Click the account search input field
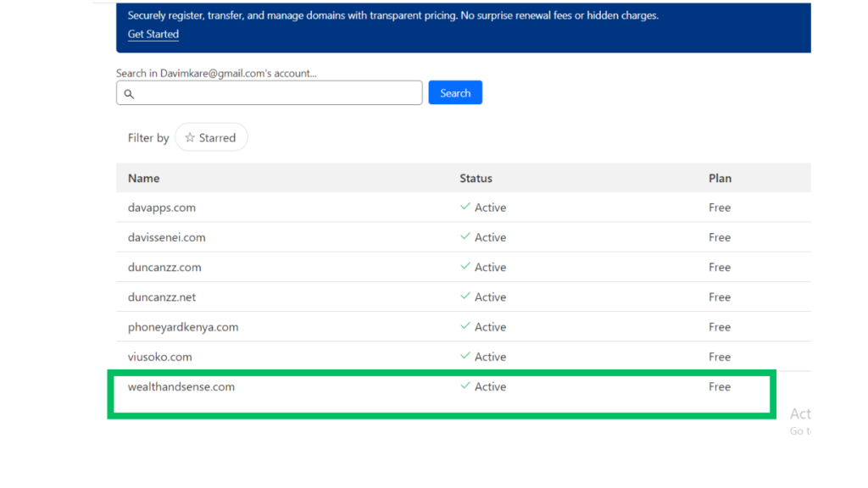 (269, 93)
